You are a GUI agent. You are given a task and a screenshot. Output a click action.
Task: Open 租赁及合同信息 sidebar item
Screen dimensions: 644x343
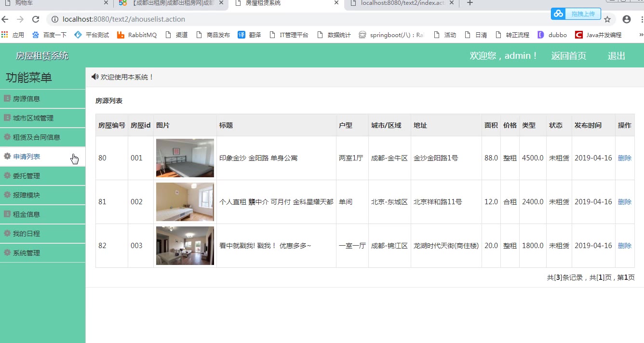coord(36,137)
